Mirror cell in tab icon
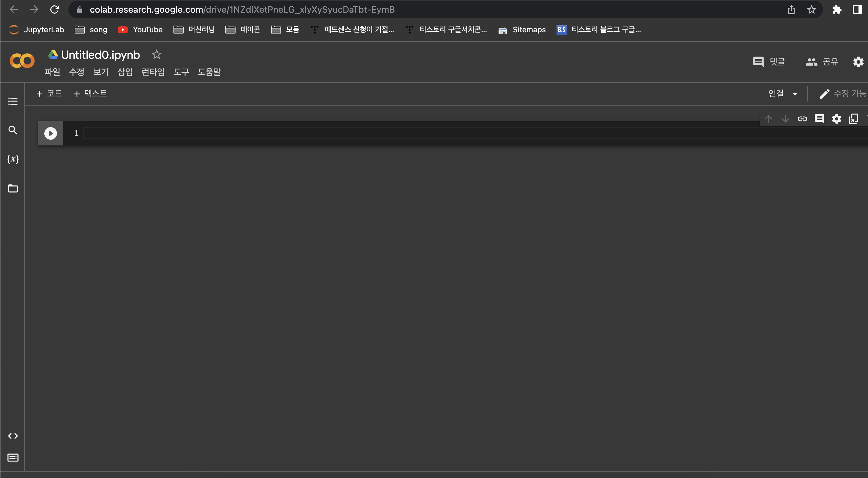 pyautogui.click(x=853, y=119)
